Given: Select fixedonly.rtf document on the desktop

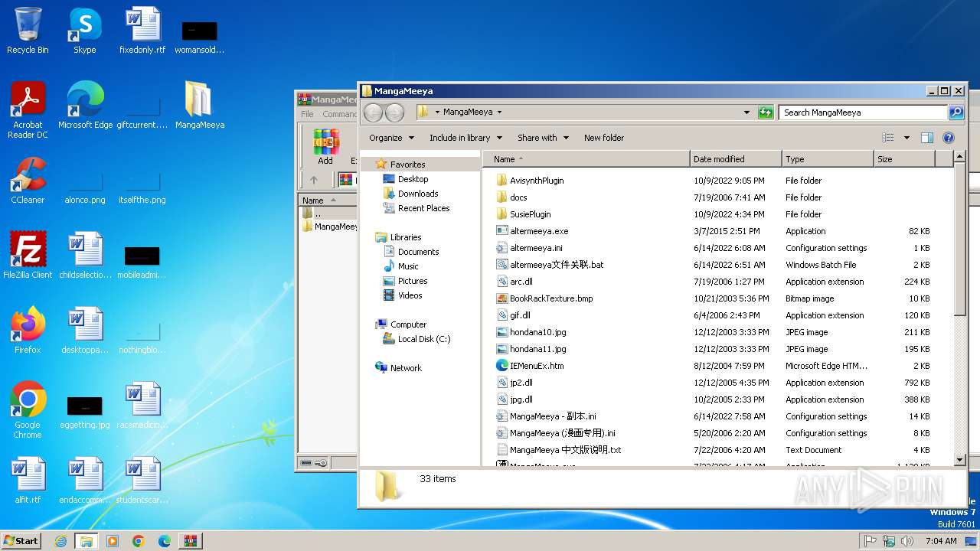Looking at the screenshot, I should click(x=142, y=31).
